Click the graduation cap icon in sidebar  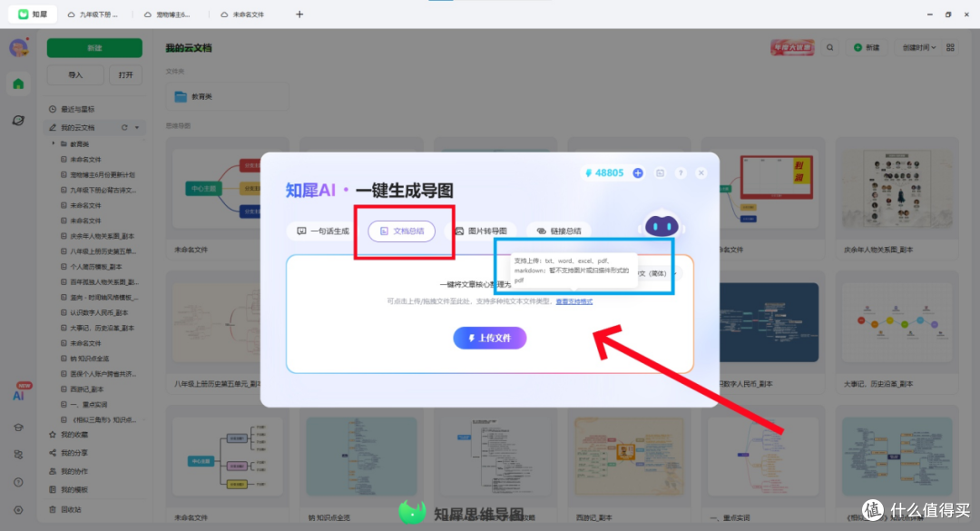pyautogui.click(x=18, y=428)
